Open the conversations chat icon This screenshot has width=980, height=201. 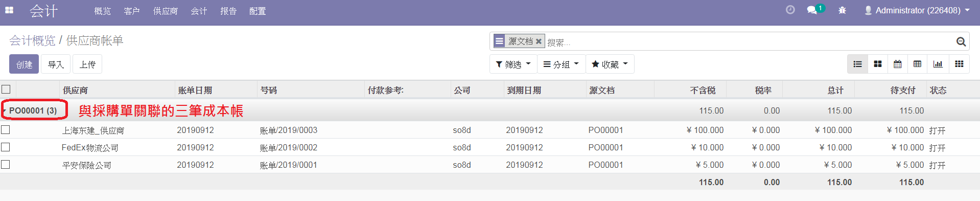tap(812, 10)
